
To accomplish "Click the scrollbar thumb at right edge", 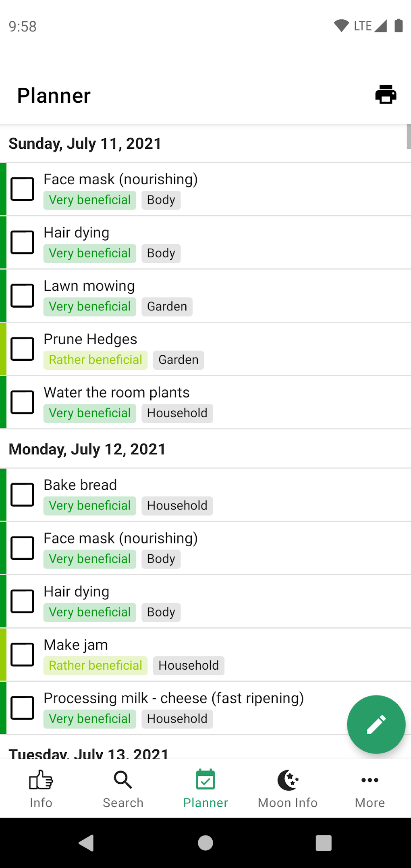I will (408, 136).
